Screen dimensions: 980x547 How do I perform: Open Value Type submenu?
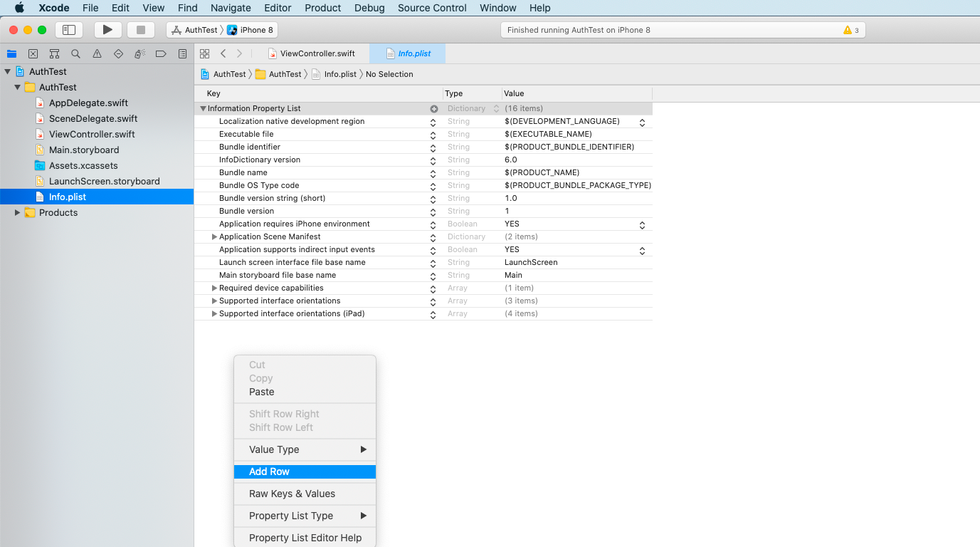click(305, 449)
